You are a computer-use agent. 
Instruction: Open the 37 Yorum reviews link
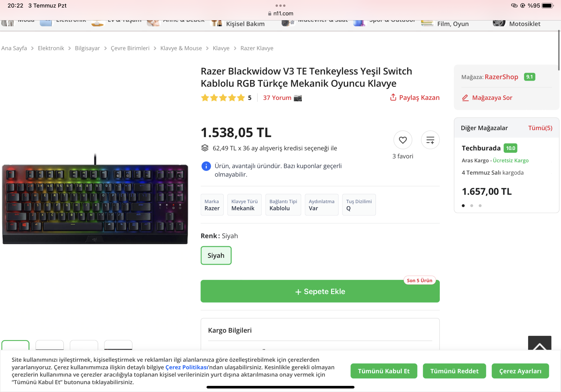277,98
